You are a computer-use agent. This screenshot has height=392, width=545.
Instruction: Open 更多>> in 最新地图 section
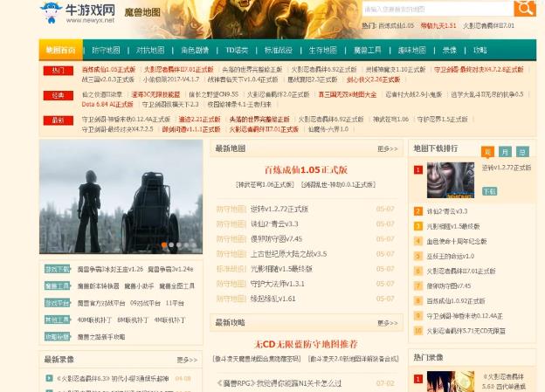(388, 148)
